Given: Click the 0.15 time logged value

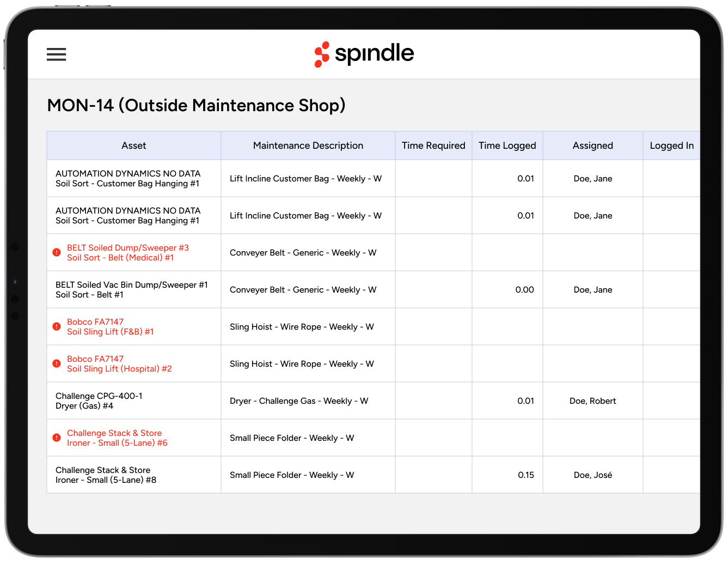Looking at the screenshot, I should click(x=525, y=475).
